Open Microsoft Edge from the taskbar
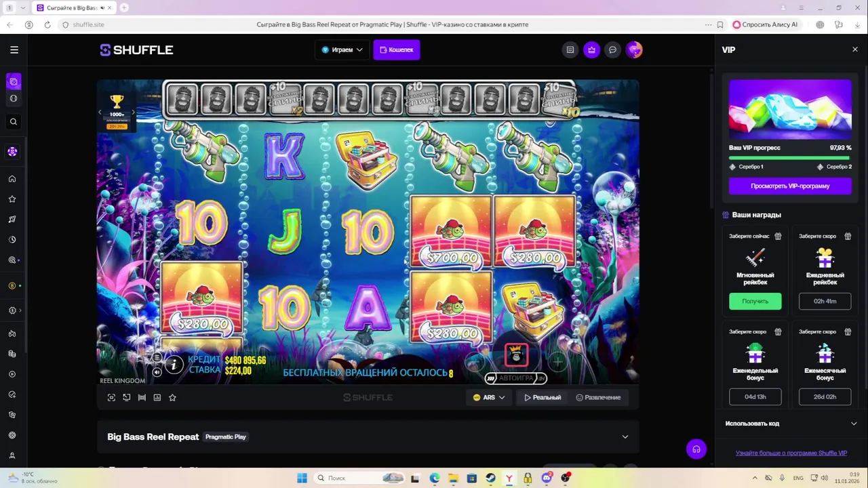 click(x=435, y=478)
